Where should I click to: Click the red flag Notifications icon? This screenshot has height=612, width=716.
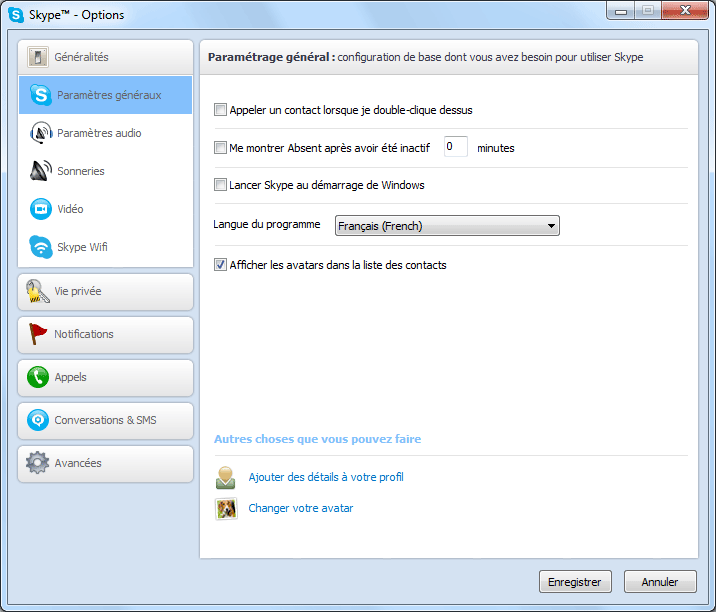click(x=37, y=334)
